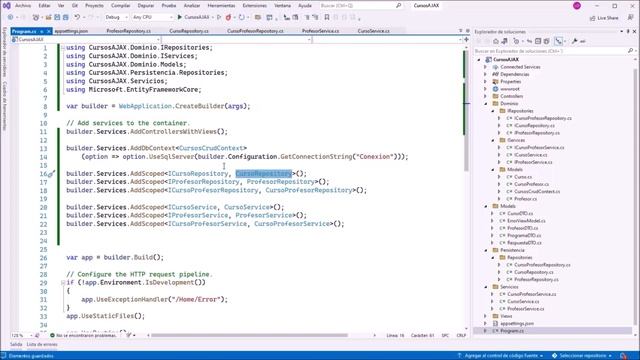Click the Hot Reload flame icon
The width and height of the screenshot is (640, 360).
(x=229, y=17)
